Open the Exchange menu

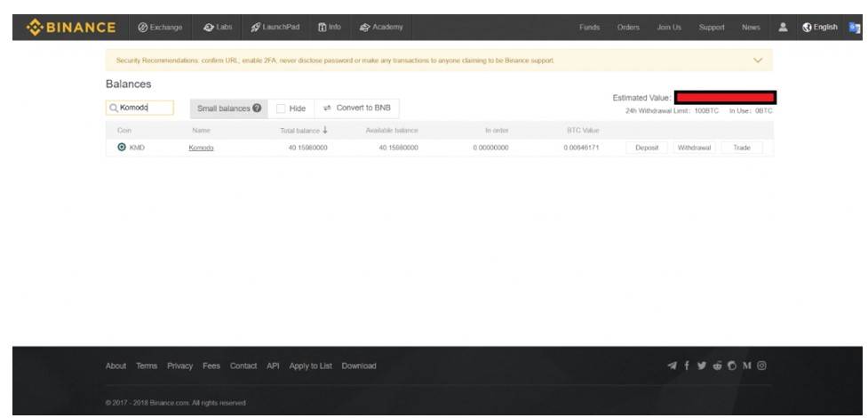click(160, 28)
